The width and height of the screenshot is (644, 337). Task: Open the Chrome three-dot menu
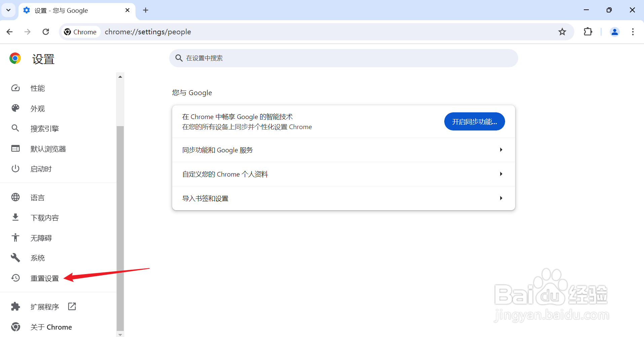click(633, 32)
